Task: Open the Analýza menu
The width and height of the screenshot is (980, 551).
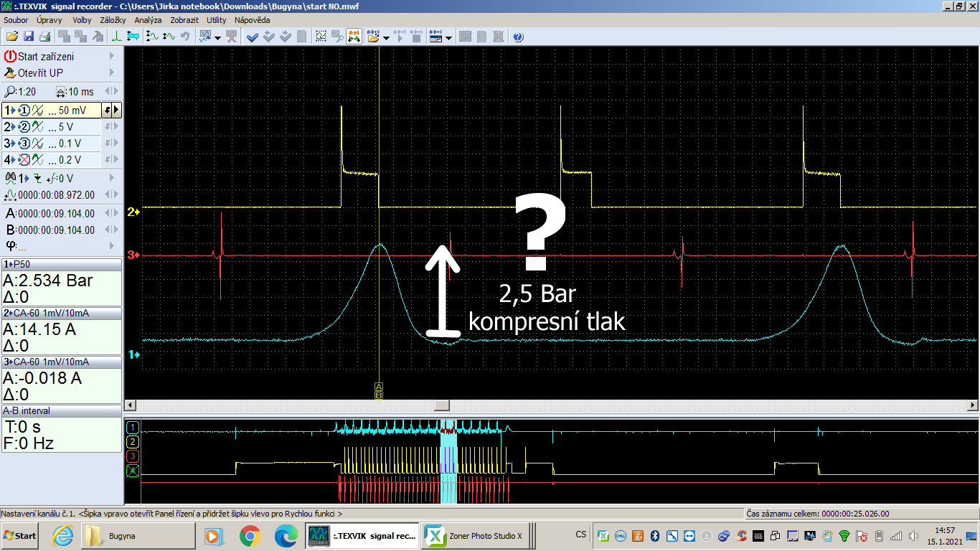Action: point(148,20)
